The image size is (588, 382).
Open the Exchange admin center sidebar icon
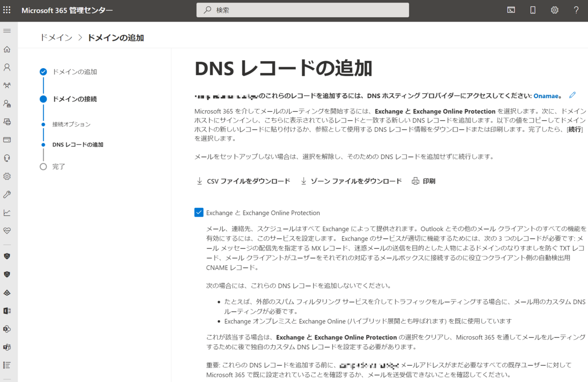coord(7,310)
